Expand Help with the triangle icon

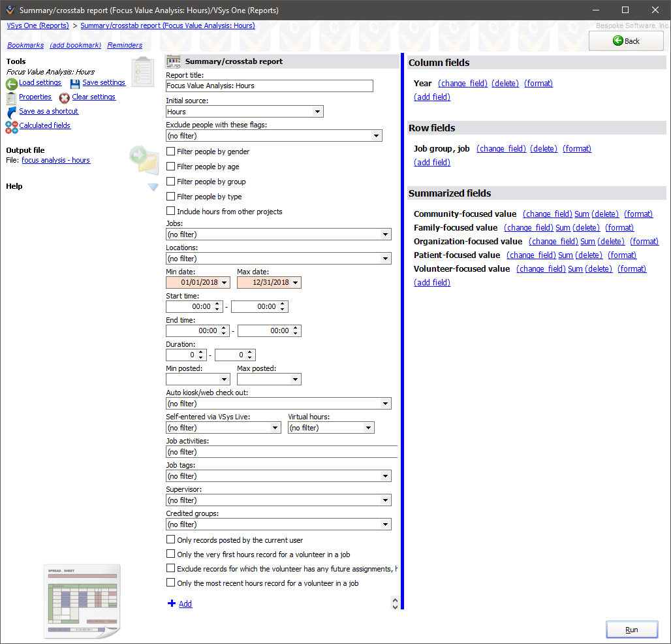(153, 187)
